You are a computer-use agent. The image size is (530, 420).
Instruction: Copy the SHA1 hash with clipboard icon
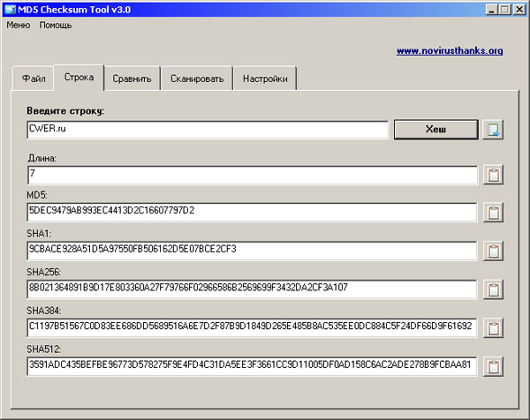pyautogui.click(x=493, y=251)
